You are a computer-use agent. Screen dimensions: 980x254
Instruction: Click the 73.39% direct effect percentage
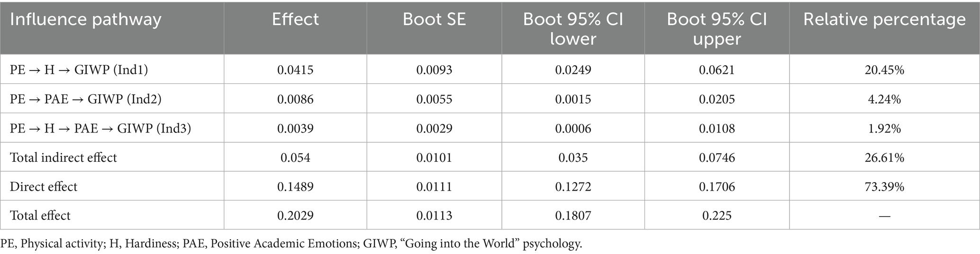pos(884,186)
